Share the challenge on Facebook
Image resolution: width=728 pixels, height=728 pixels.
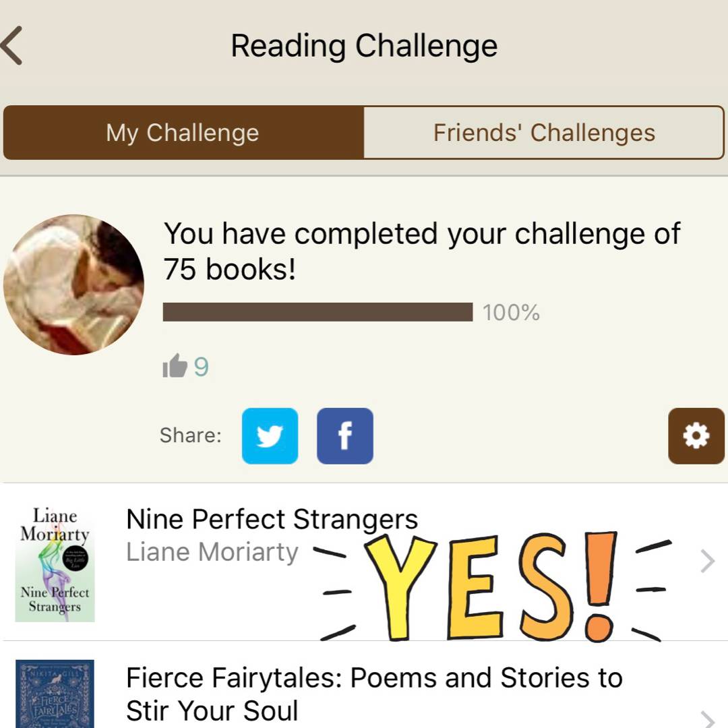tap(344, 436)
